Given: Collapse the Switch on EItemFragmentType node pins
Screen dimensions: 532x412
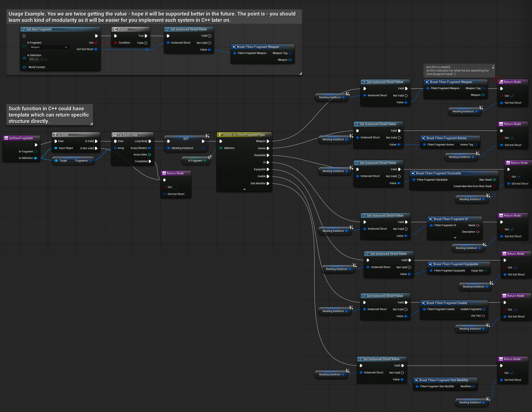Looking at the screenshot, I should pyautogui.click(x=244, y=189).
